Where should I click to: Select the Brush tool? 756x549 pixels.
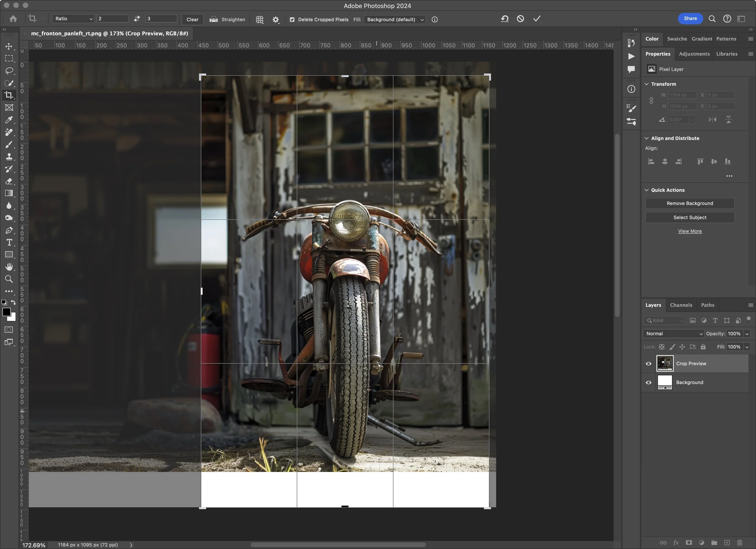(9, 145)
